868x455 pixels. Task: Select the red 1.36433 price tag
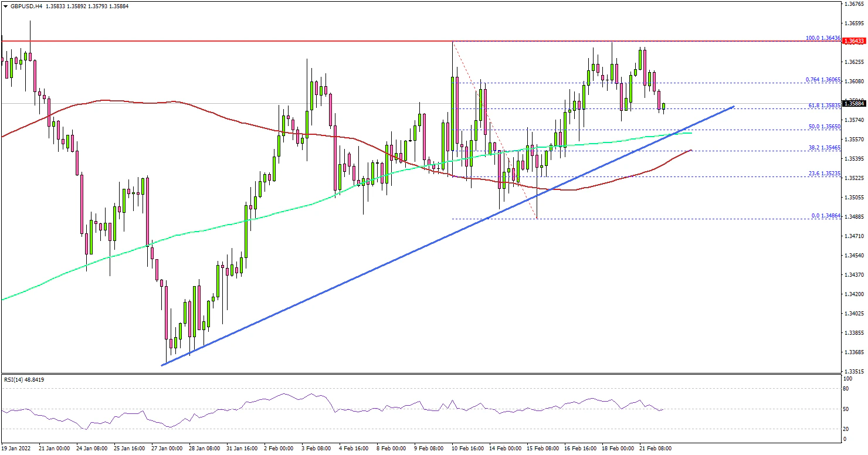[855, 41]
